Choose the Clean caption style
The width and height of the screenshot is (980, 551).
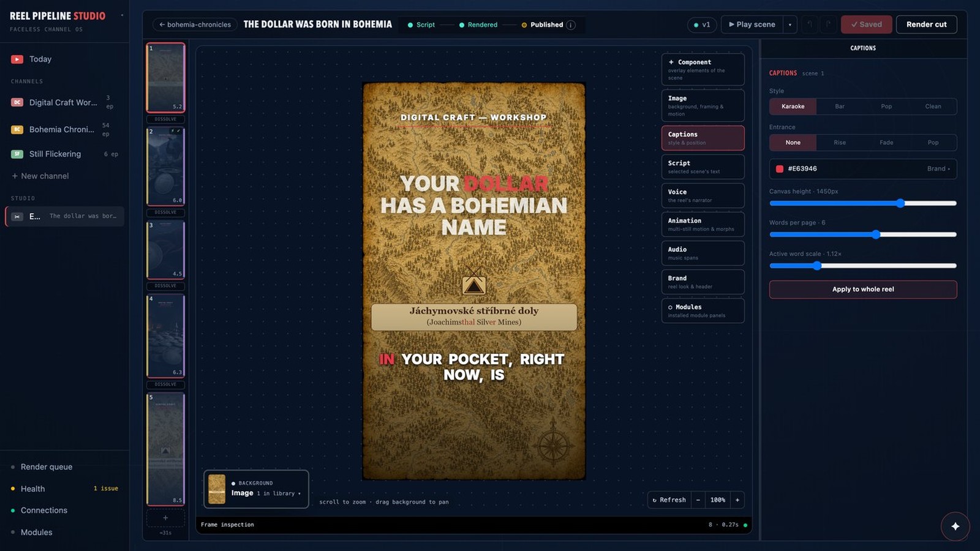click(933, 107)
